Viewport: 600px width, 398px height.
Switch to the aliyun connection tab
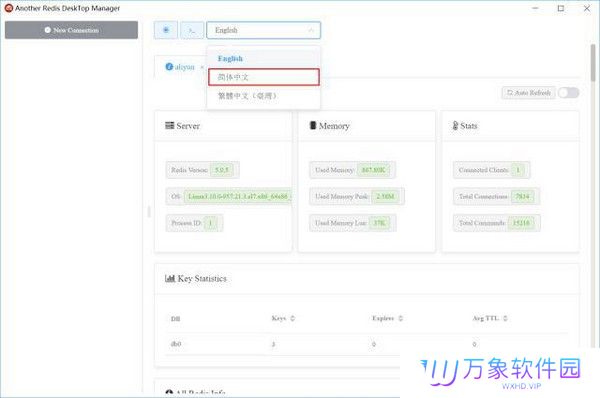tap(180, 67)
